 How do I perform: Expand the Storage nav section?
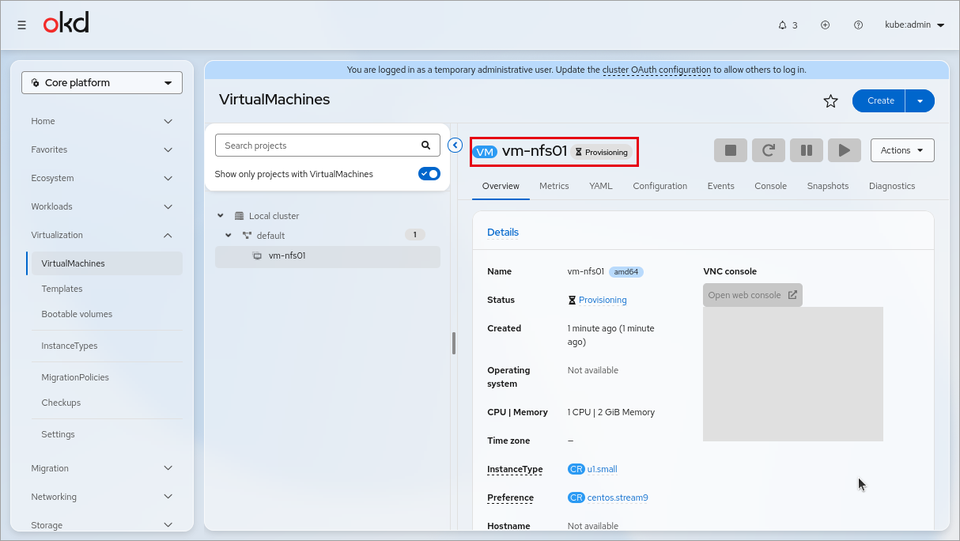pyautogui.click(x=102, y=525)
